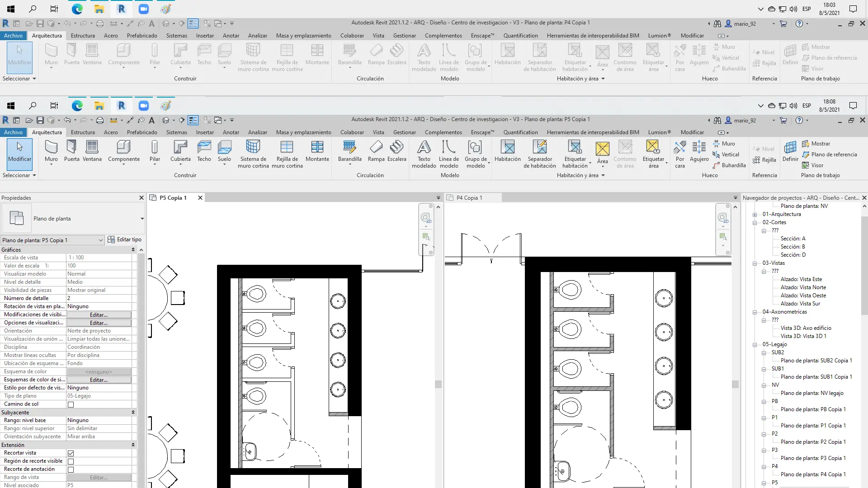The image size is (868, 488).
Task: Expand the 01-Arquitectura tree node
Action: pos(755,215)
